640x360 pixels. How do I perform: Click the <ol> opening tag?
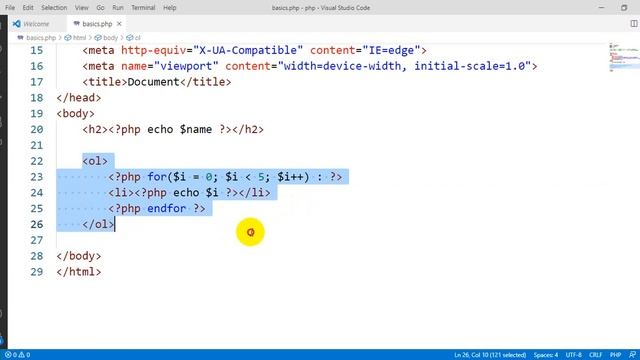(x=95, y=161)
